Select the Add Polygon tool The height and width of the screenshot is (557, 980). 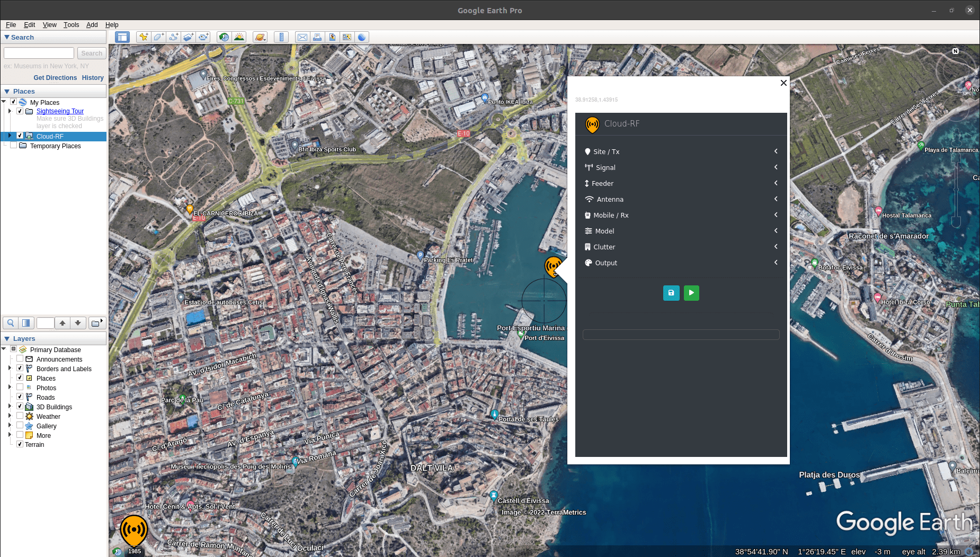click(x=158, y=37)
